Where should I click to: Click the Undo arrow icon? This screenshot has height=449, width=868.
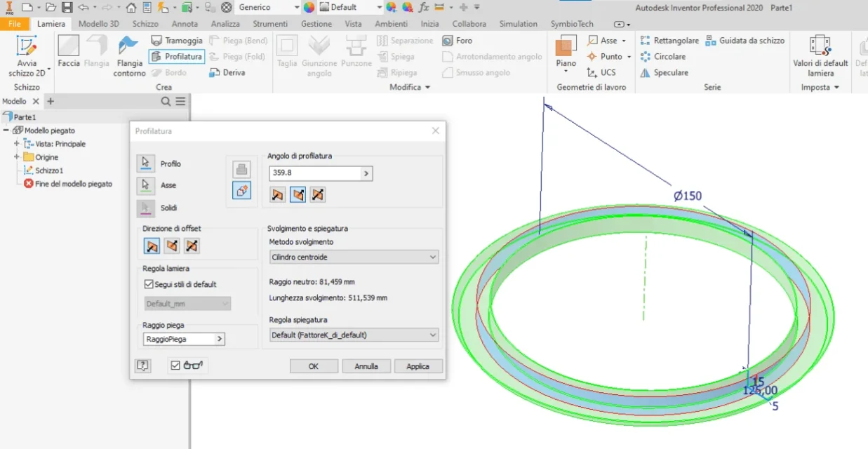click(84, 7)
